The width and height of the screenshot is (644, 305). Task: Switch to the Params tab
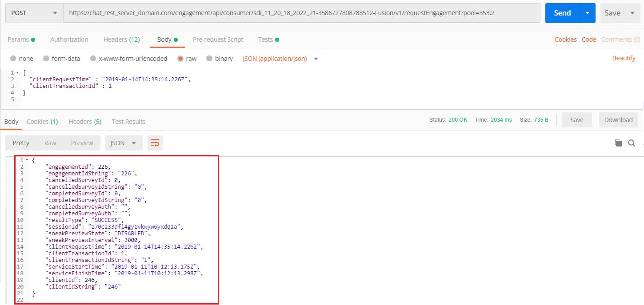pyautogui.click(x=21, y=40)
